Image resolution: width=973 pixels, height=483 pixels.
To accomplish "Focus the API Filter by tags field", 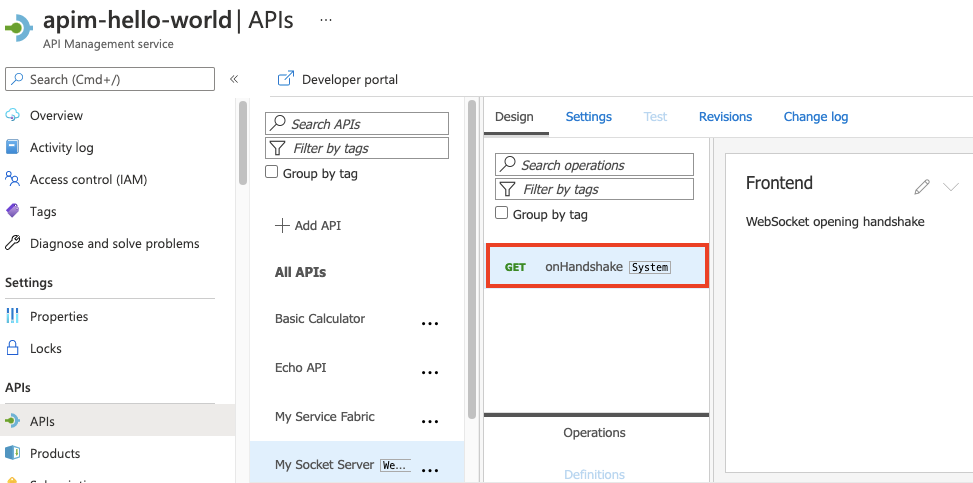I will 357,148.
